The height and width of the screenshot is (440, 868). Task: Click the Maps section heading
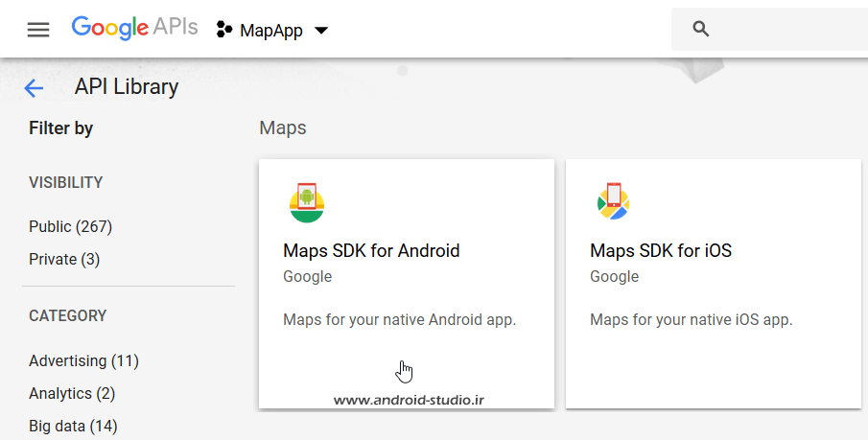(283, 127)
